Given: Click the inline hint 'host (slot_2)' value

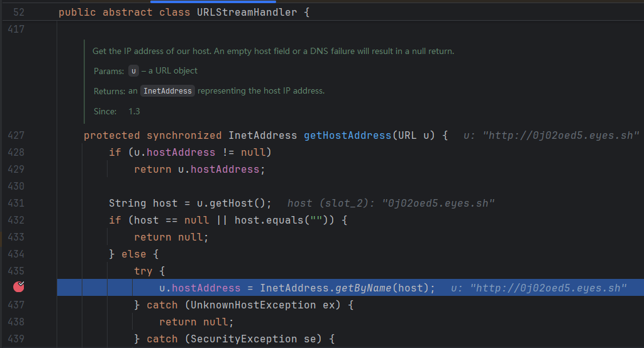Looking at the screenshot, I should point(391,203).
